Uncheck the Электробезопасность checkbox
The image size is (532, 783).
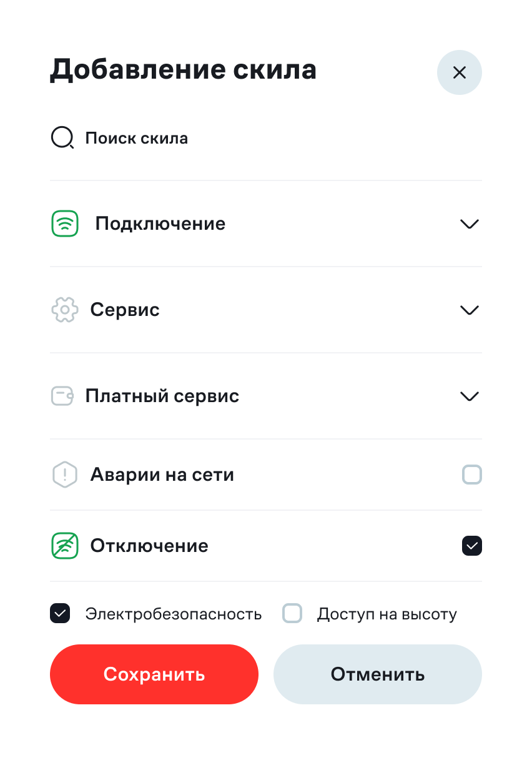(60, 614)
